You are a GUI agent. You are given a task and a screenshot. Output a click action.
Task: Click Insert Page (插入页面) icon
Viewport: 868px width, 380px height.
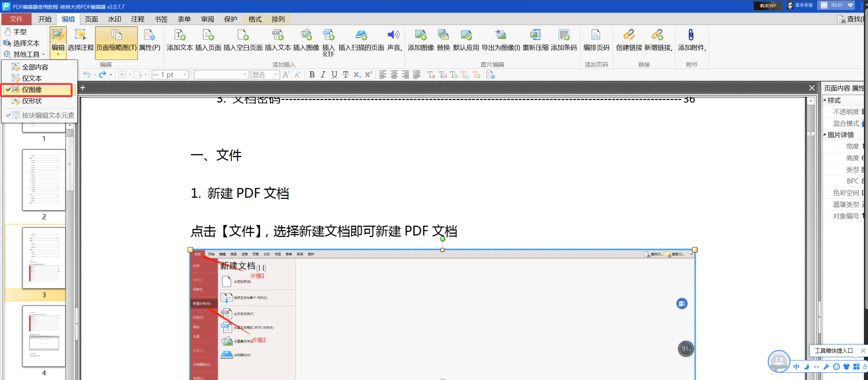coord(208,35)
